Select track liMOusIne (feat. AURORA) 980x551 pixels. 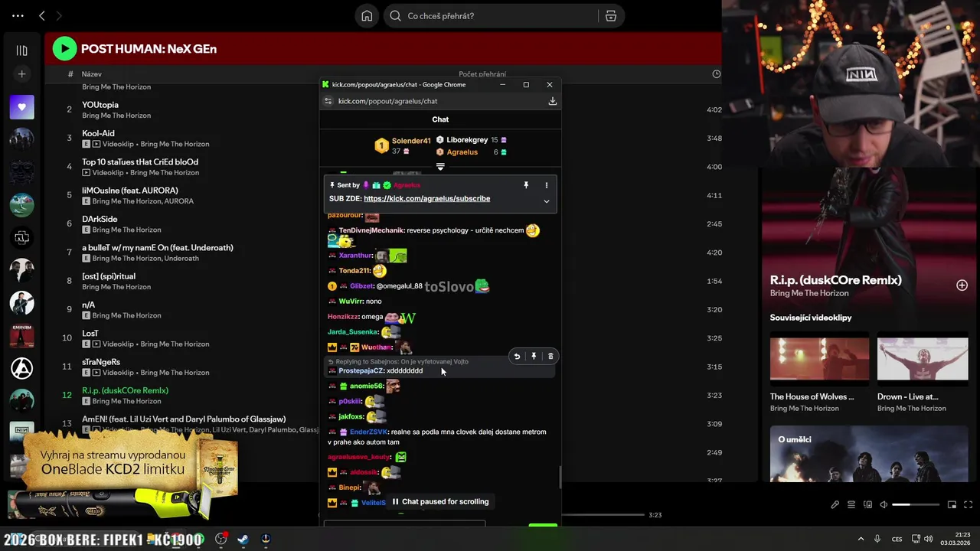click(x=130, y=191)
